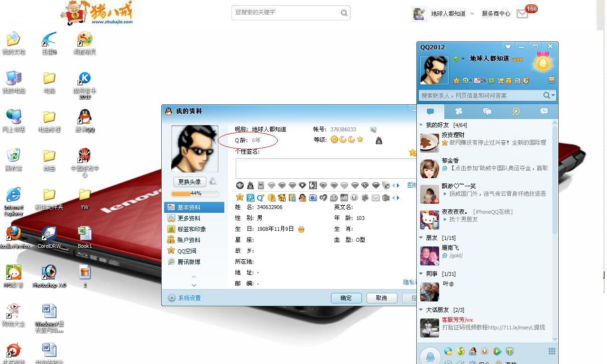The width and height of the screenshot is (607, 364).
Task: Click the edit icon next to account number
Action: coord(373,130)
